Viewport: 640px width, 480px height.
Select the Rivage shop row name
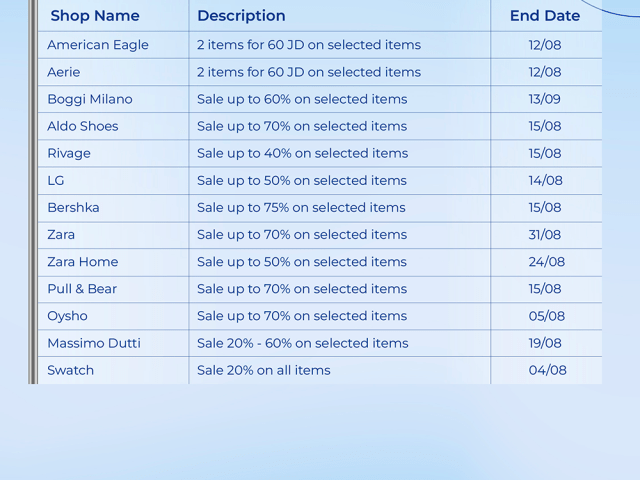coord(69,153)
